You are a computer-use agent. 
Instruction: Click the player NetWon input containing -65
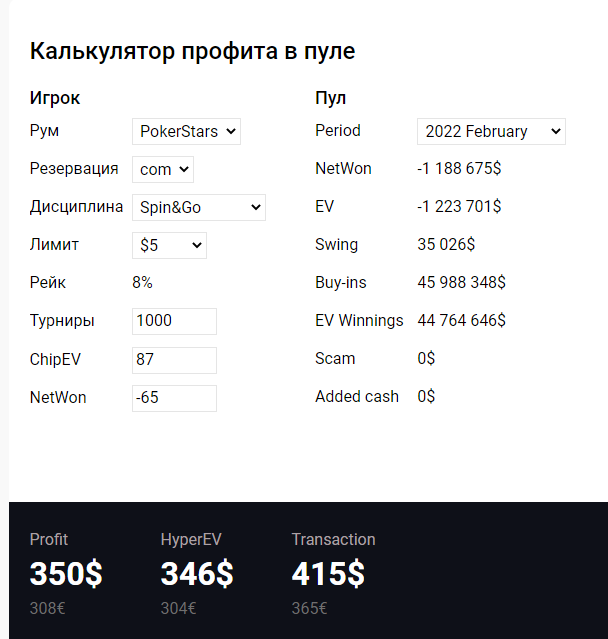pyautogui.click(x=174, y=398)
